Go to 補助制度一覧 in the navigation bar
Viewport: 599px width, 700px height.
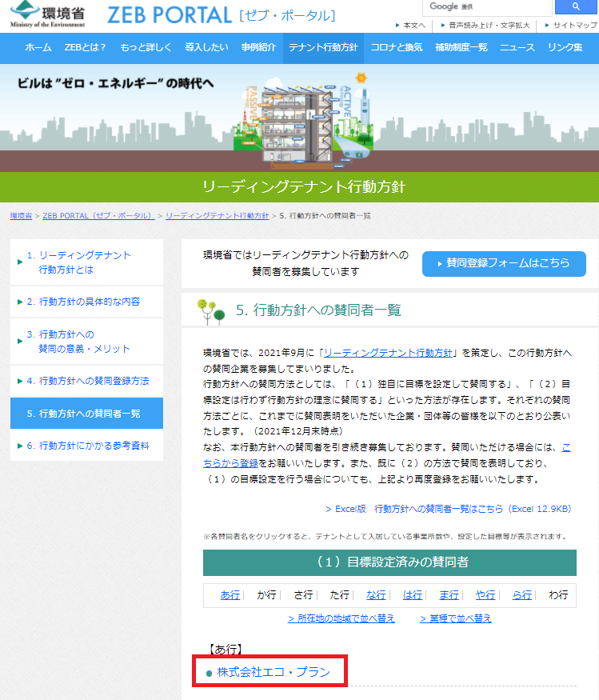click(461, 48)
